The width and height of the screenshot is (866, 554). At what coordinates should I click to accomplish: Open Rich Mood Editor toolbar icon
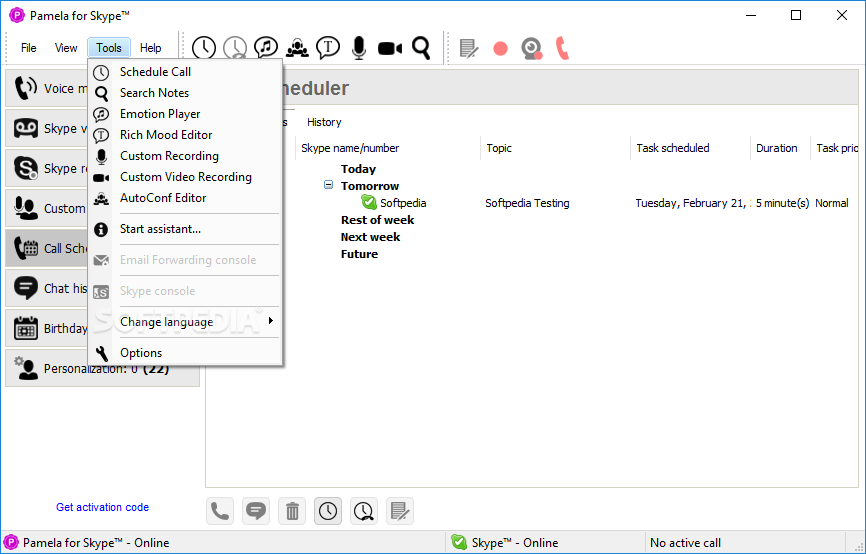328,48
